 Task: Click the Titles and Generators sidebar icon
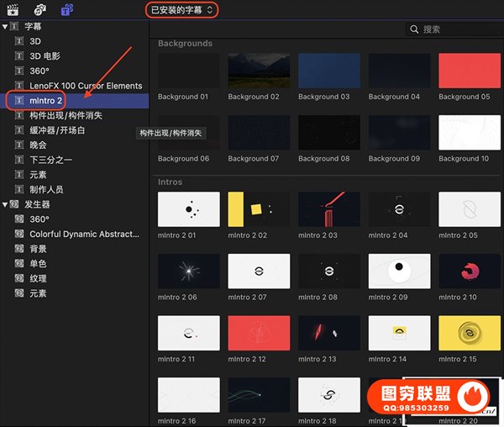[66, 10]
